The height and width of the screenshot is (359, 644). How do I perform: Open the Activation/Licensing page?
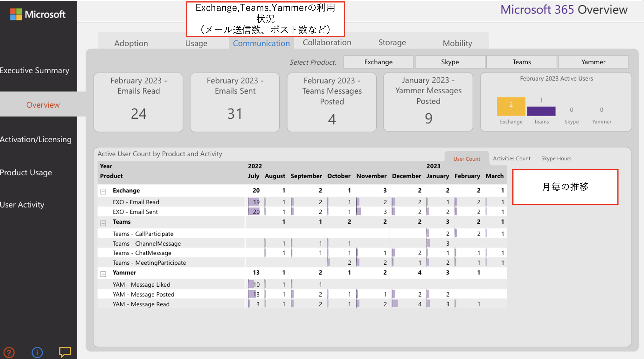36,139
